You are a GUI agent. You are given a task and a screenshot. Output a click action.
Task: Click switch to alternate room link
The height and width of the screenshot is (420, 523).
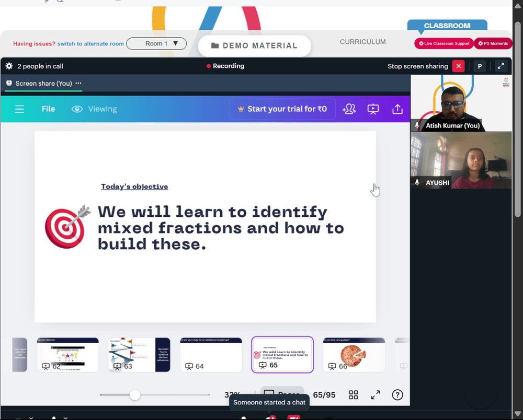coord(90,44)
